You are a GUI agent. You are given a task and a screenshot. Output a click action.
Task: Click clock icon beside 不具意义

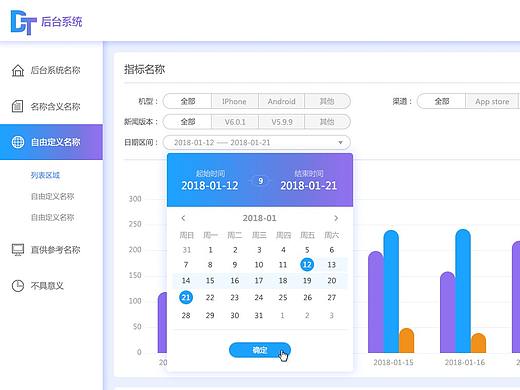coord(18,286)
